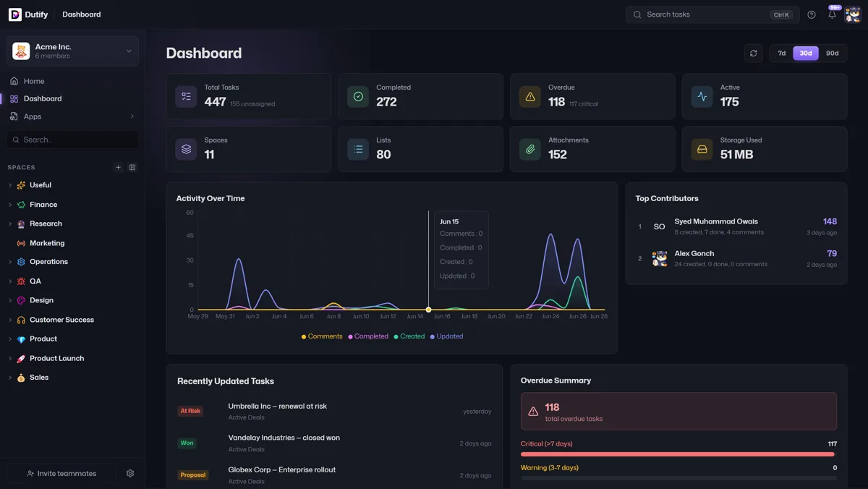Expand the Apps submenu chevron

pyautogui.click(x=132, y=116)
